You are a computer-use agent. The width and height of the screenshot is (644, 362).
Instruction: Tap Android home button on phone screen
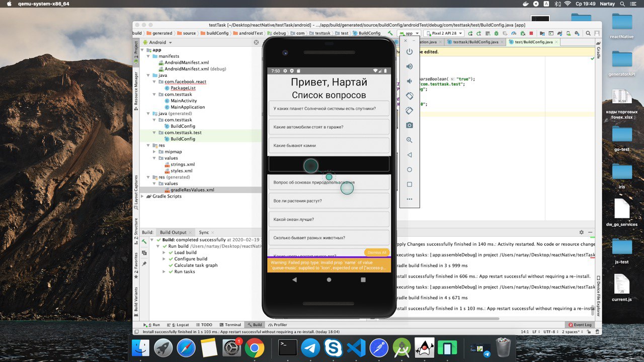pyautogui.click(x=329, y=280)
